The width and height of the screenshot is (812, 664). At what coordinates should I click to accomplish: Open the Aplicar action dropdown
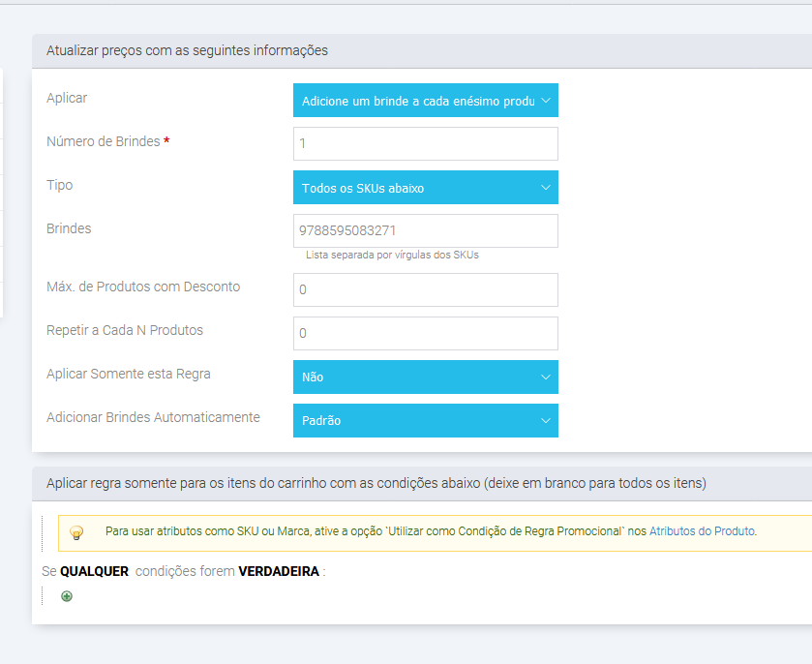tap(425, 101)
